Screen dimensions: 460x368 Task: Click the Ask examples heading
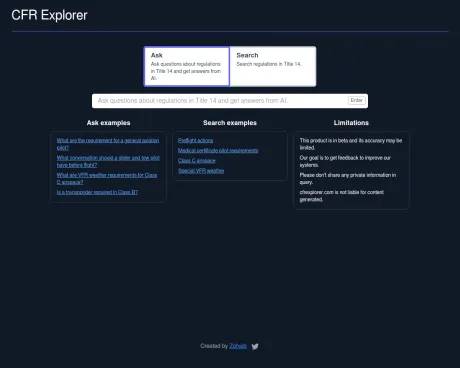point(108,123)
